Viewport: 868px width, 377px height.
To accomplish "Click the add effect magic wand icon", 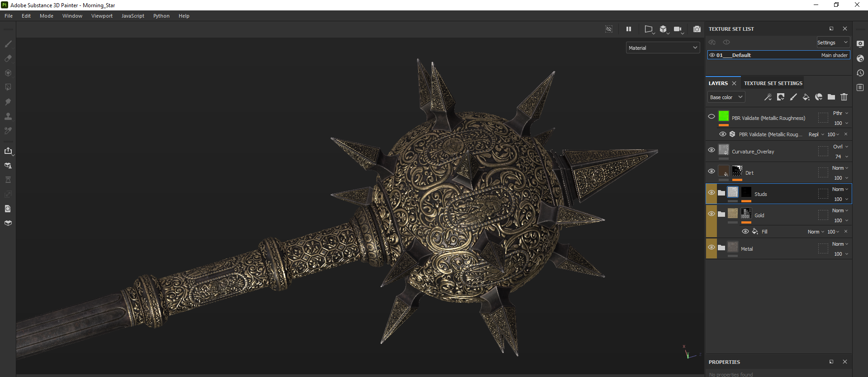I will point(768,97).
